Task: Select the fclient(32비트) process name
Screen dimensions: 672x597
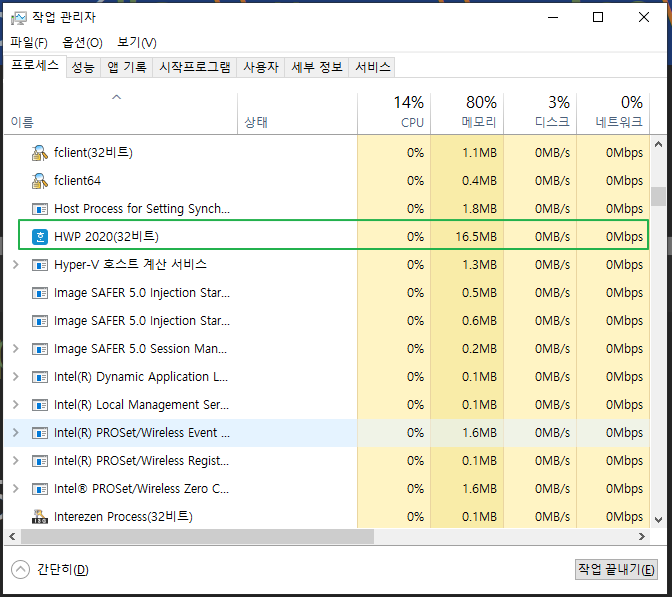Action: click(93, 153)
